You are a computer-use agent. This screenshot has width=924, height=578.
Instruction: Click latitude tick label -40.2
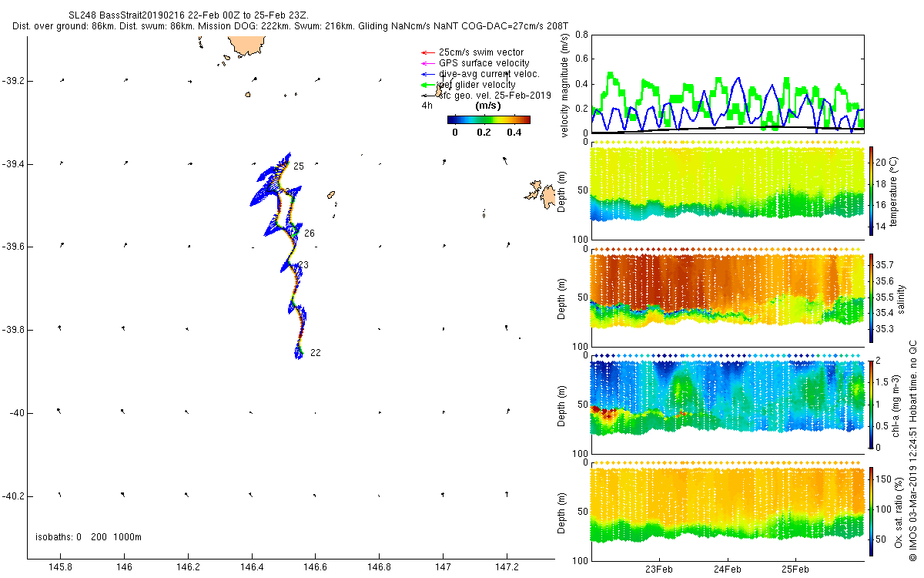click(14, 496)
